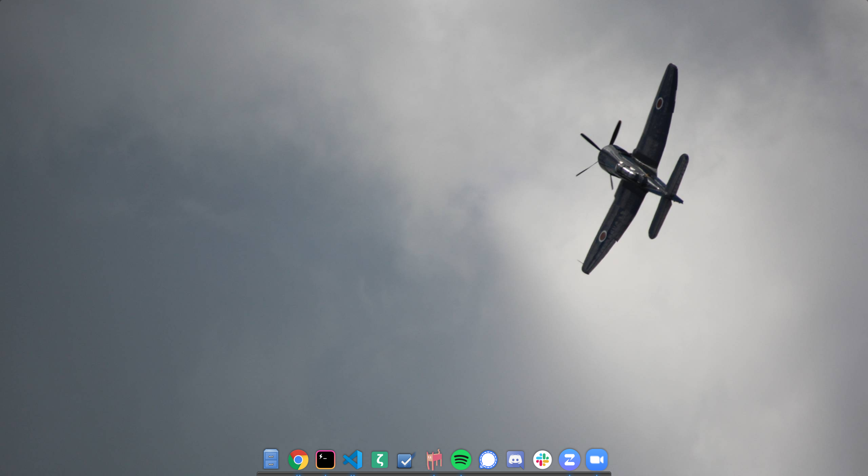Open Spotify from the dock
The height and width of the screenshot is (476, 868).
(461, 460)
